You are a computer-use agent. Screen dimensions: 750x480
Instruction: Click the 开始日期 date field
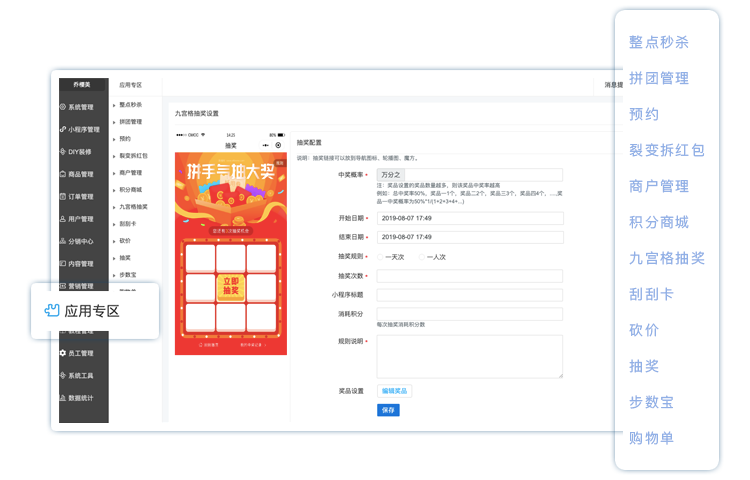(x=470, y=218)
